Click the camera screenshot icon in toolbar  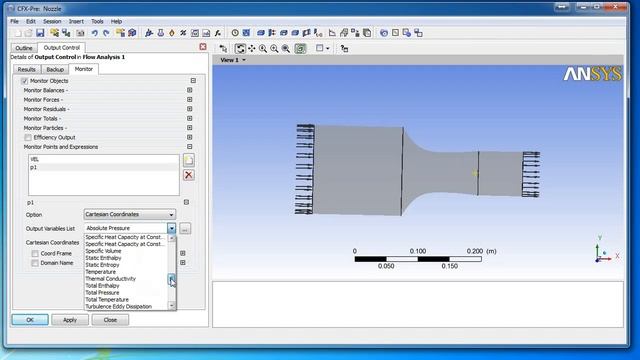click(80, 33)
